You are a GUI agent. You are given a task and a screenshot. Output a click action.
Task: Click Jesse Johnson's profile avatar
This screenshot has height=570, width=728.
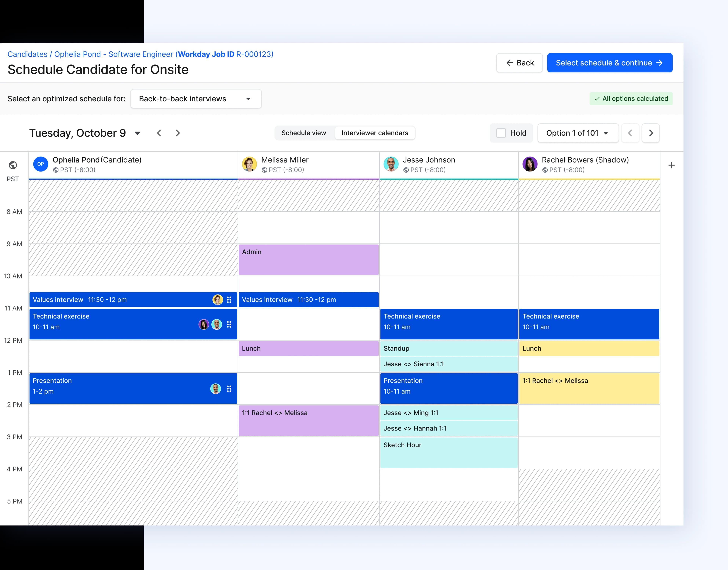tap(391, 164)
